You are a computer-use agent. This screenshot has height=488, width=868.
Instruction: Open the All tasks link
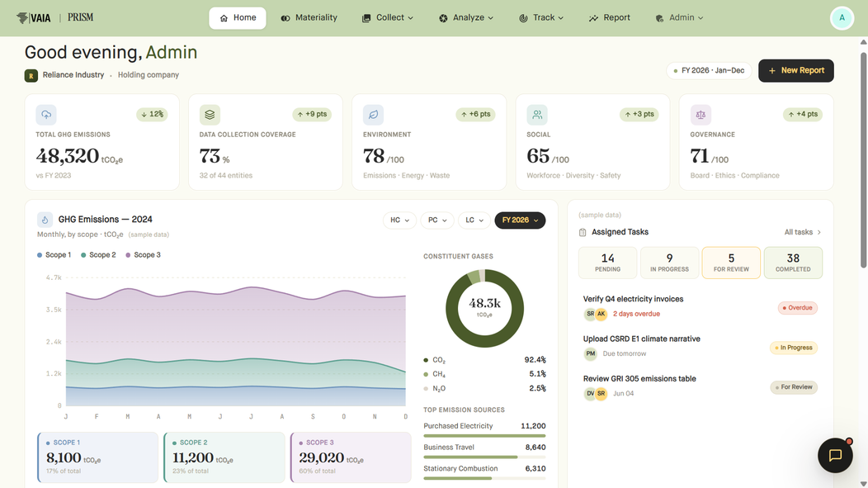point(803,232)
